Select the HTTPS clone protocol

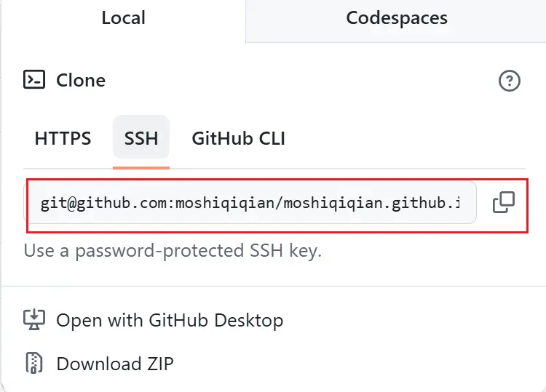[63, 138]
